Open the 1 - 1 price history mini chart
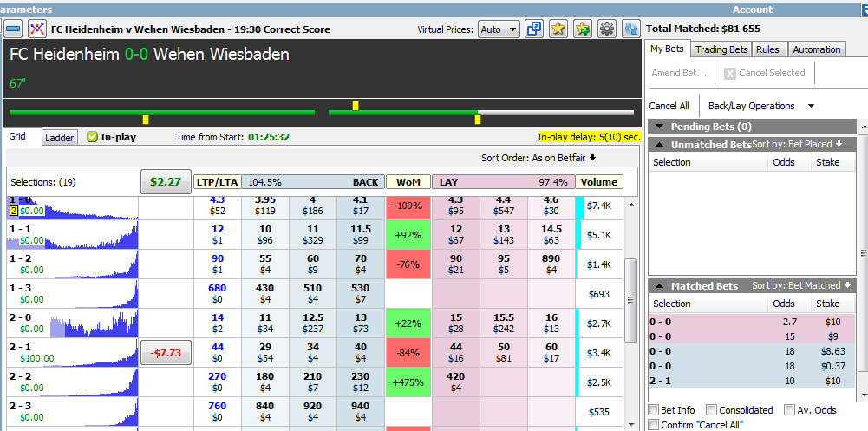Viewport: 868px width, 431px height. tap(72, 235)
